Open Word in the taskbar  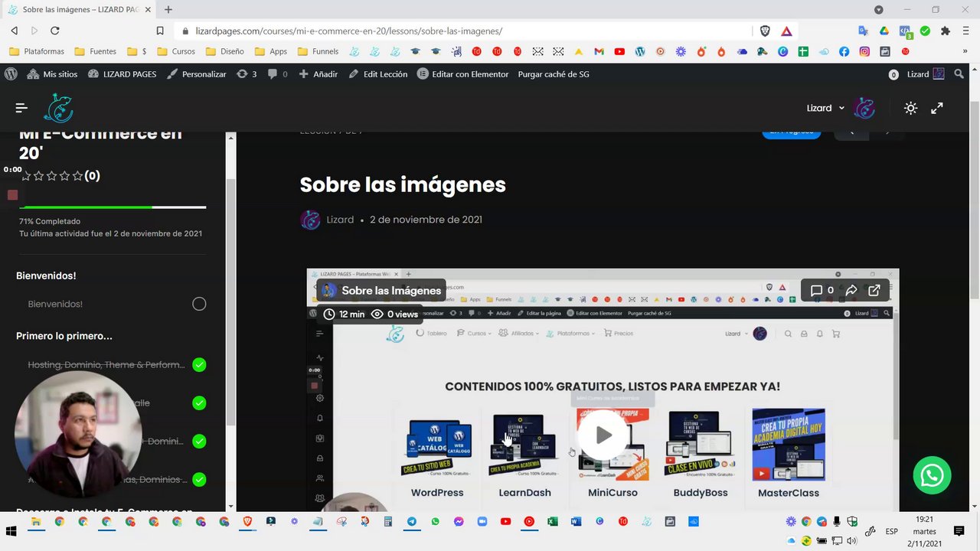tap(576, 522)
